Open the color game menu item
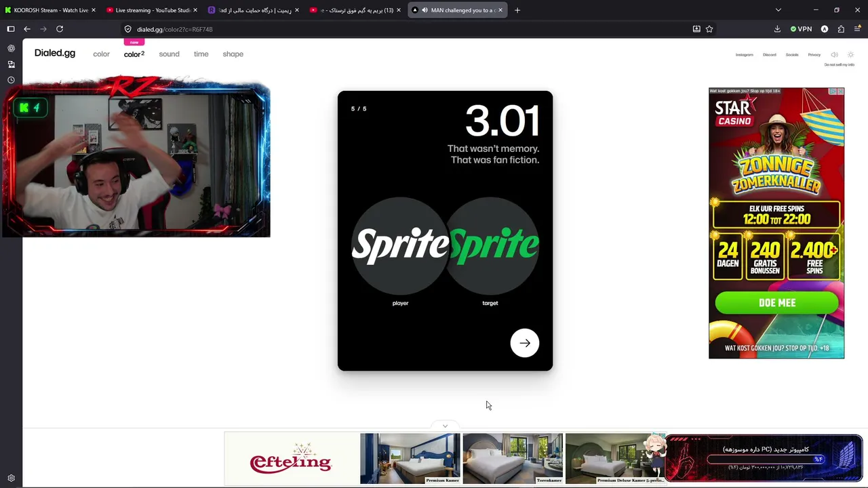 [x=101, y=54]
